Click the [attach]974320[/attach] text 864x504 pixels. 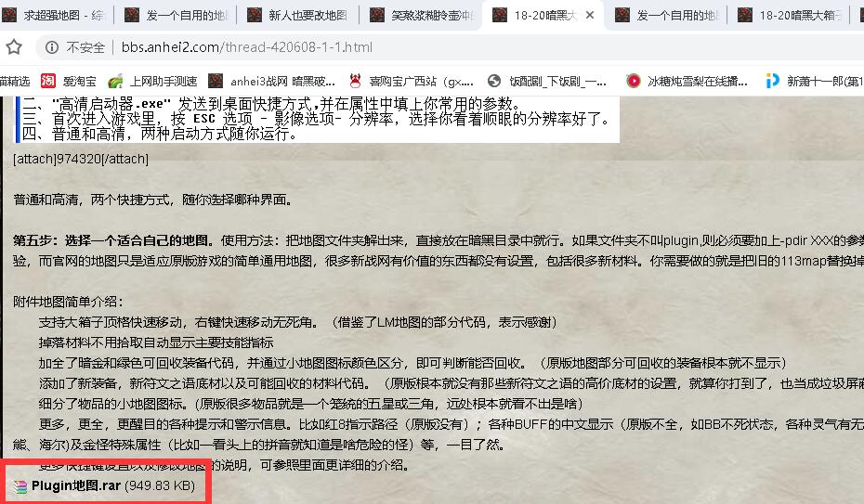click(81, 159)
